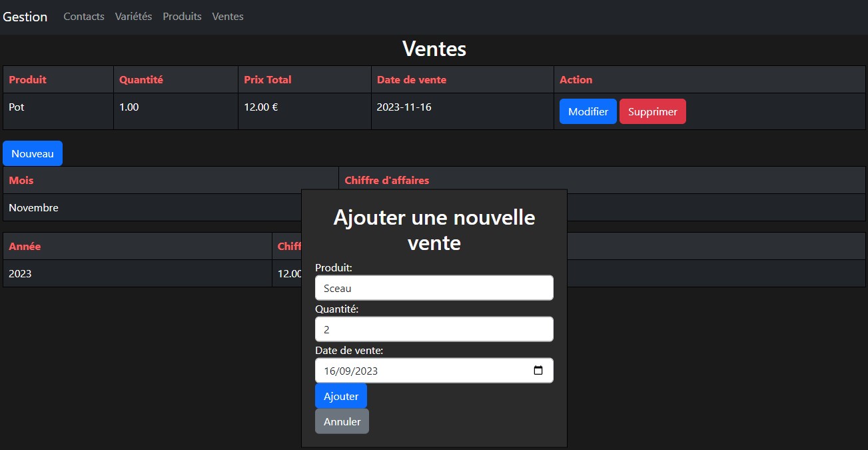The height and width of the screenshot is (450, 868).
Task: Cancel the dialog with Annuler
Action: (342, 421)
